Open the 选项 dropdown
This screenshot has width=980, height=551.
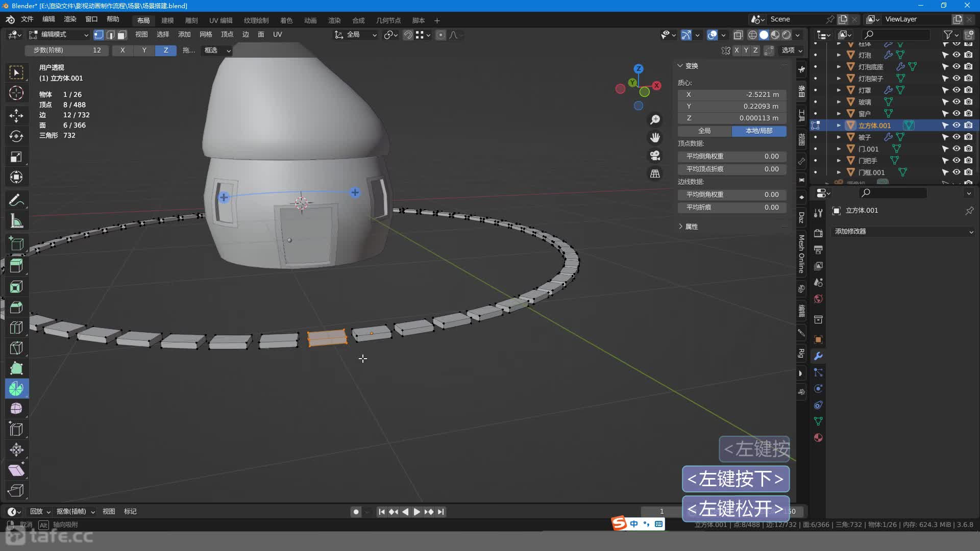792,50
